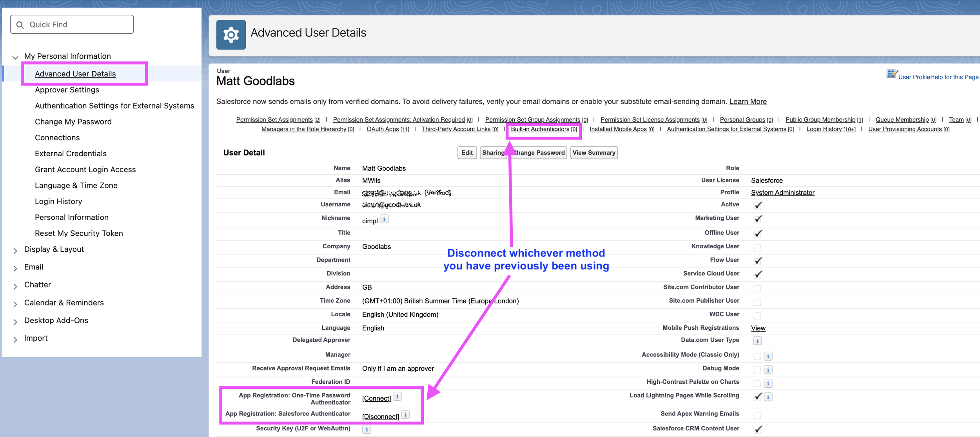Screen dimensions: 980x437
Task: Click the Quick Find search icon
Action: click(20, 25)
